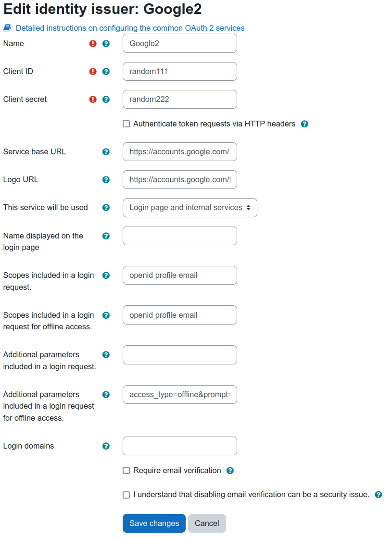The height and width of the screenshot is (538, 392).
Task: Focus the Name displayed on login page field
Action: (x=180, y=236)
